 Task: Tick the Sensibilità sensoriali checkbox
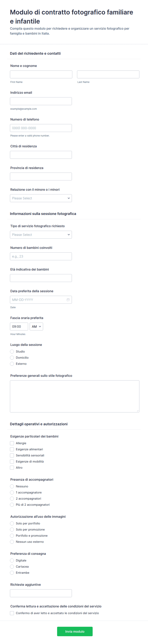tap(12, 455)
